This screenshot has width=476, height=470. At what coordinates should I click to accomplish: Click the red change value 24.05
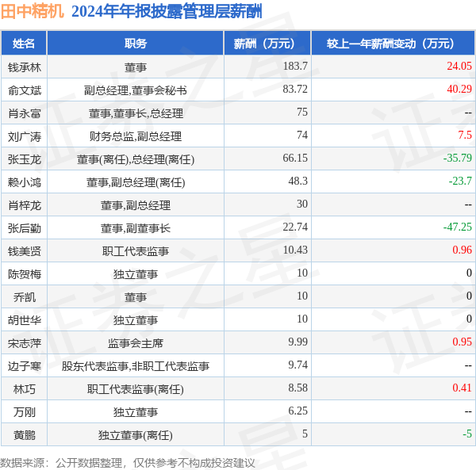459,66
